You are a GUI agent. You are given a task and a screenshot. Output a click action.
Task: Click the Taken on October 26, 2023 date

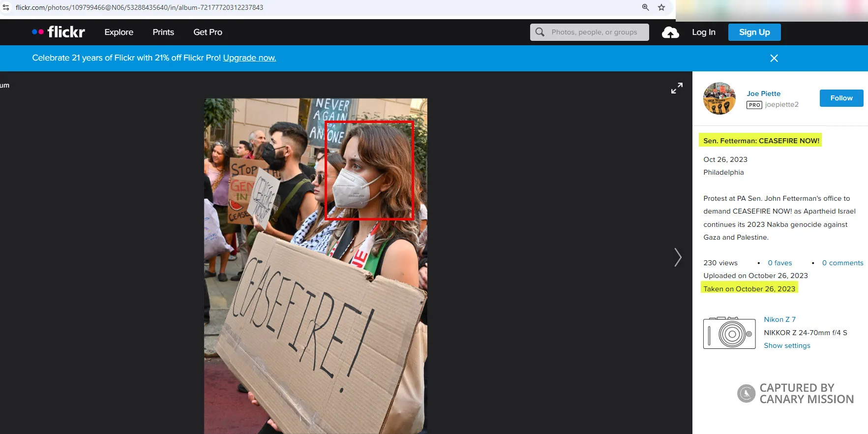749,289
